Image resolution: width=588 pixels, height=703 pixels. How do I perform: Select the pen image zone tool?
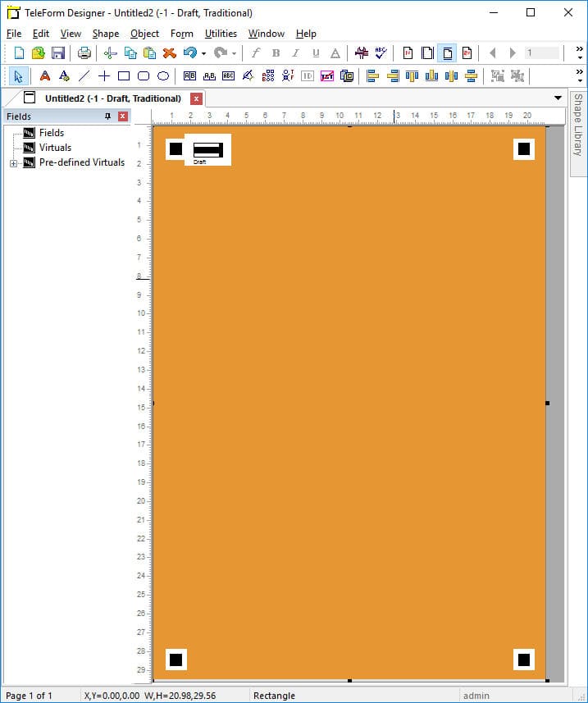[248, 75]
